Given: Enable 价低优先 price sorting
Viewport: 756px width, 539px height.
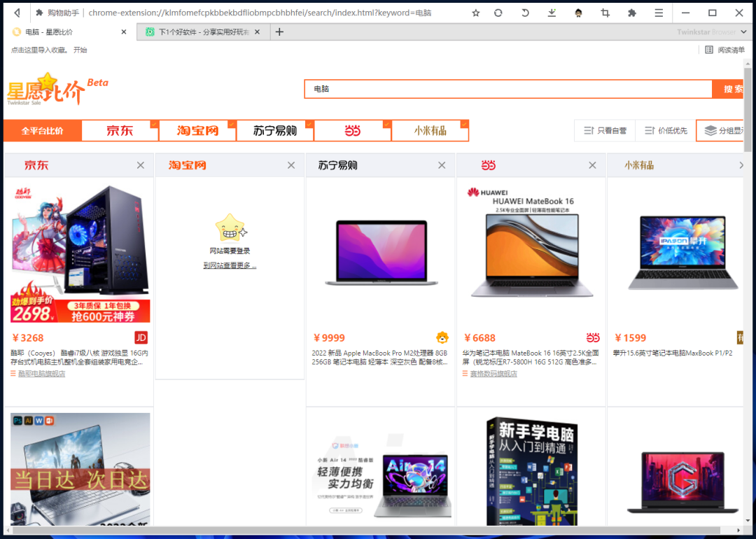Looking at the screenshot, I should tap(665, 130).
